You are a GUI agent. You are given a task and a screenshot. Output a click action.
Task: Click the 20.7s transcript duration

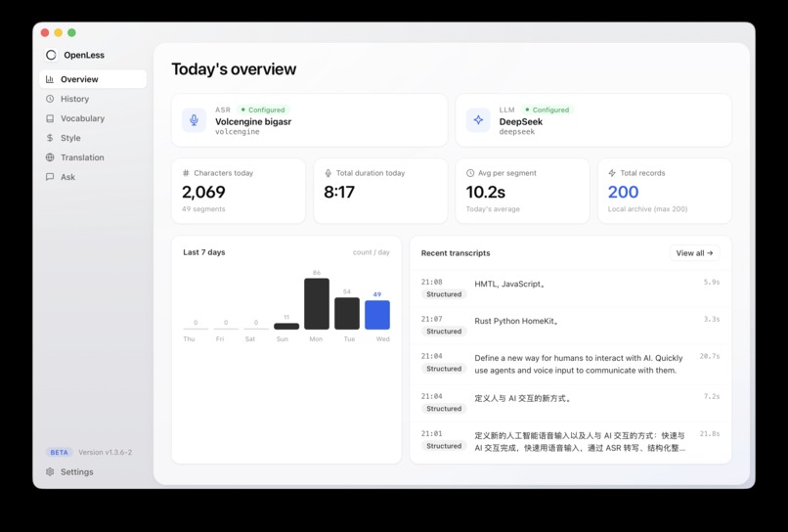pyautogui.click(x=710, y=356)
